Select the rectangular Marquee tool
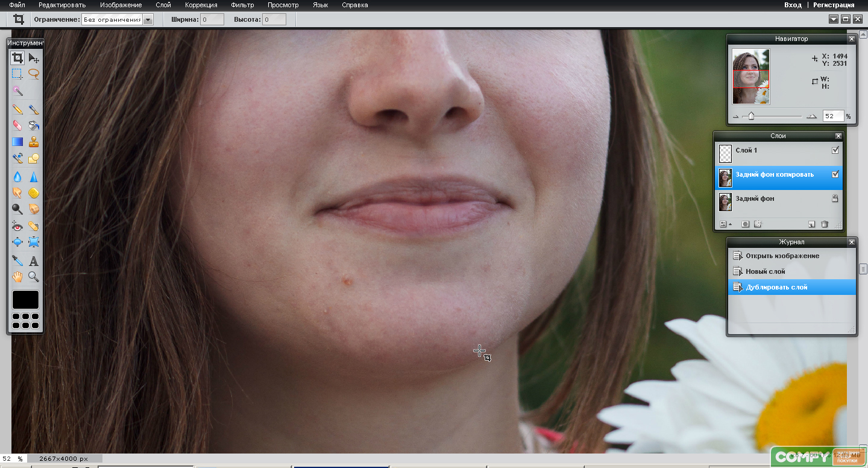868x468 pixels. [x=17, y=74]
